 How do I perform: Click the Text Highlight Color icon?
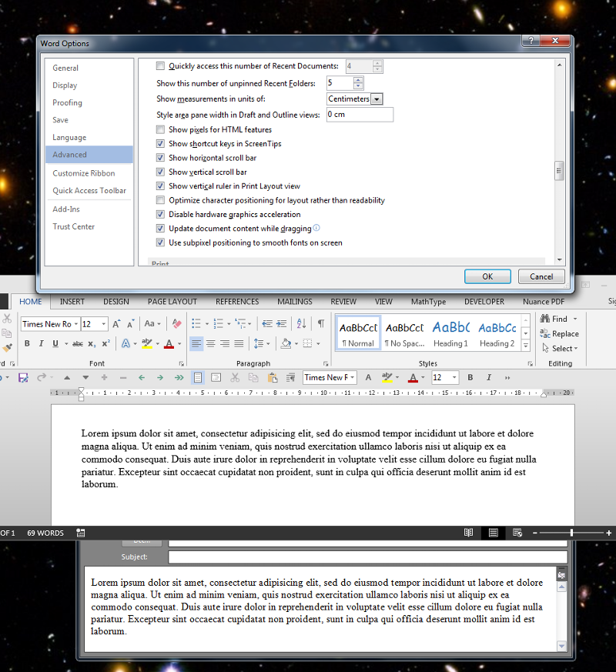coord(147,343)
